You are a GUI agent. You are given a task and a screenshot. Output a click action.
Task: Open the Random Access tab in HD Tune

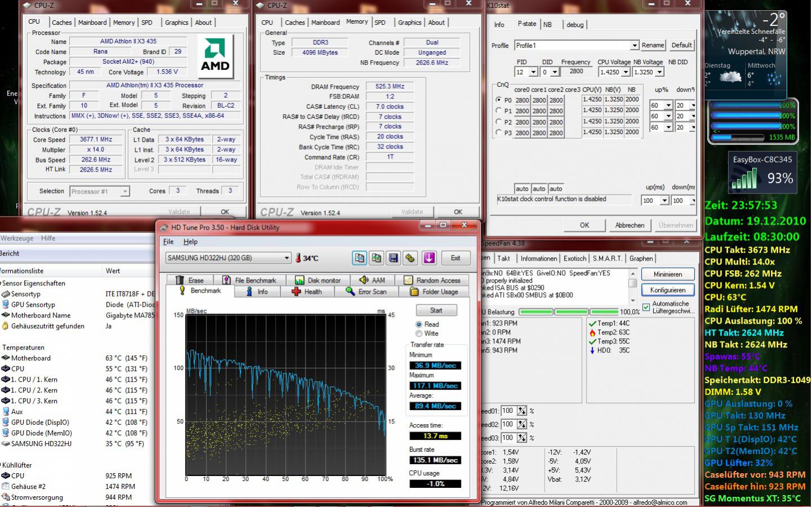click(432, 280)
